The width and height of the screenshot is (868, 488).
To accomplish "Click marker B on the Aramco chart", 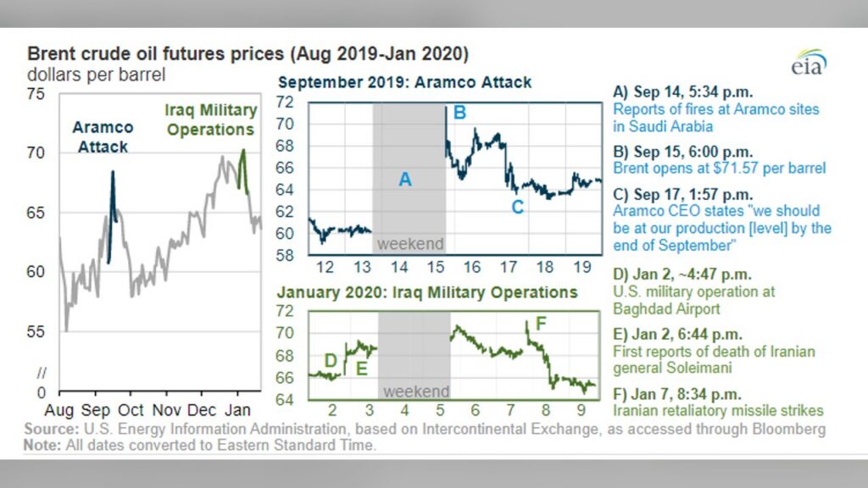I will (x=459, y=113).
